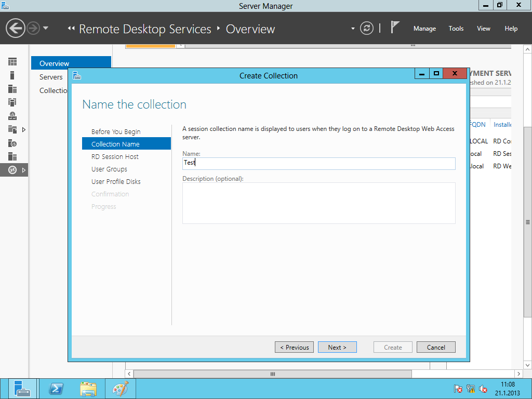Expand the Remote Desktop Services sidebar arrow
Screen dimensions: 532x399
(x=23, y=170)
